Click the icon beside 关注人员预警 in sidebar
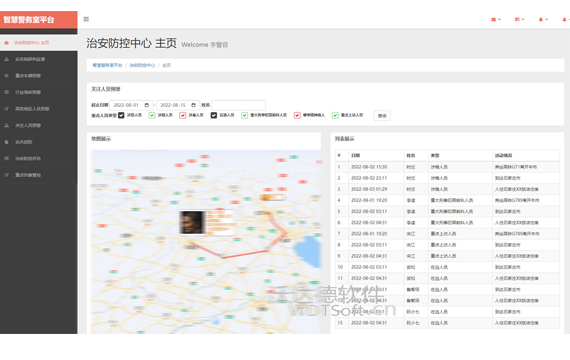This screenshot has height=360, width=570. (7, 125)
